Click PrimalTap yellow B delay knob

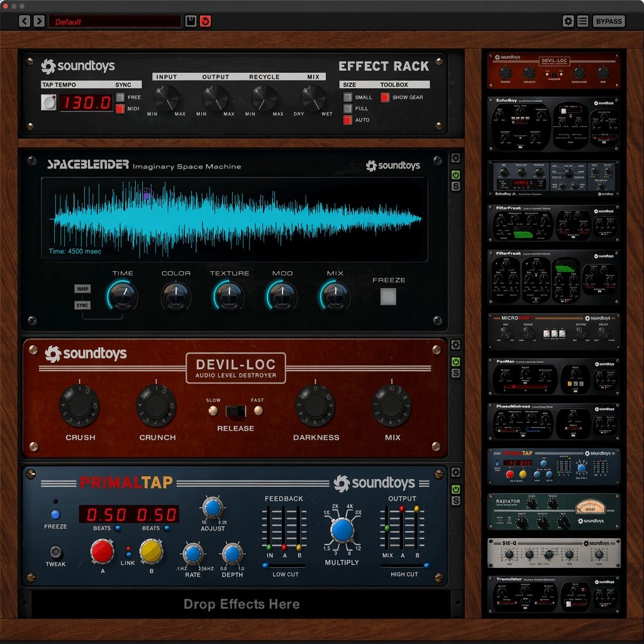coord(151,552)
